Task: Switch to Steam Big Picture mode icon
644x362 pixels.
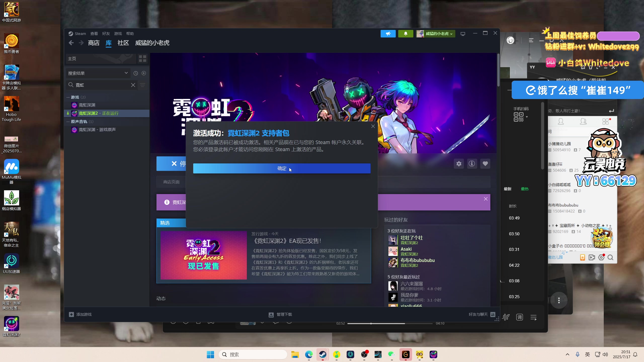Action: [463, 34]
